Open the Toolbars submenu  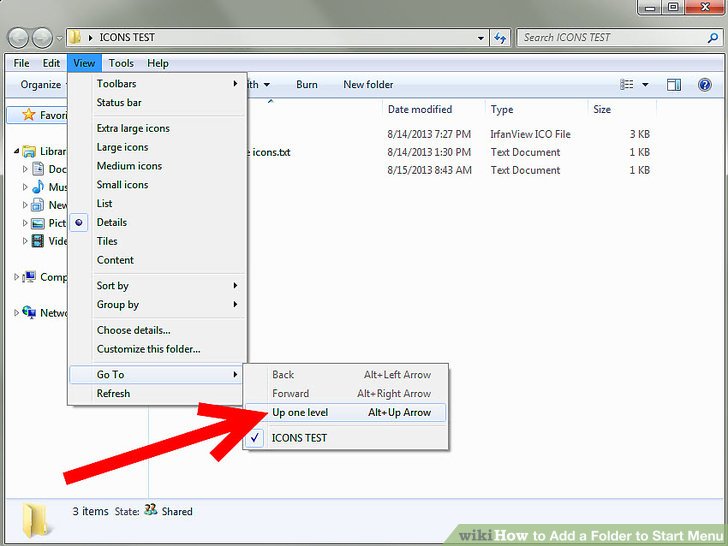click(157, 84)
